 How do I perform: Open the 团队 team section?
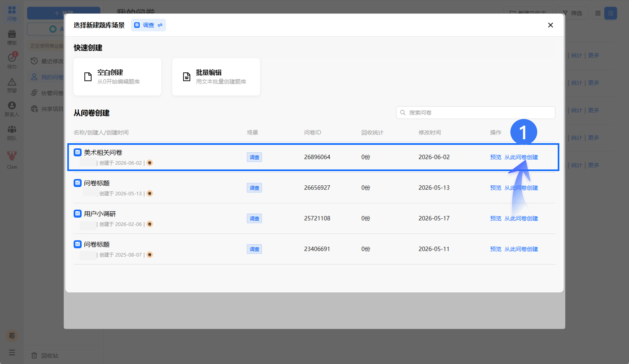pyautogui.click(x=12, y=133)
